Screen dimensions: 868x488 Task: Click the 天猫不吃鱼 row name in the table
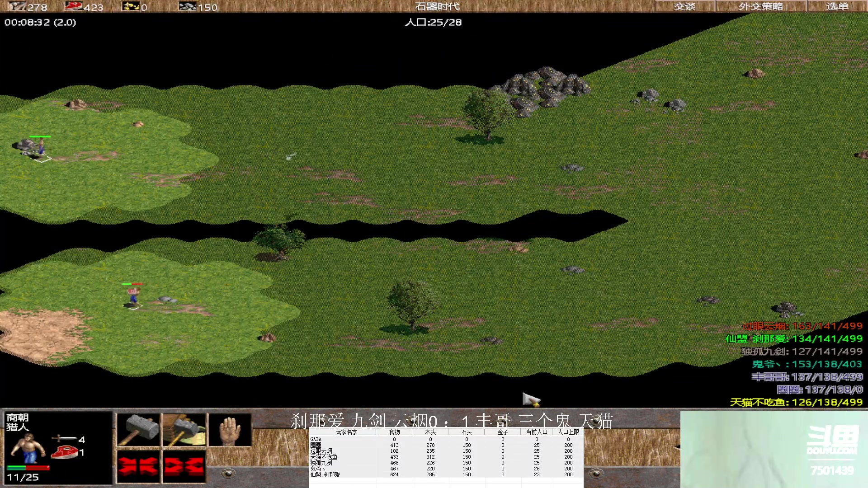324,457
